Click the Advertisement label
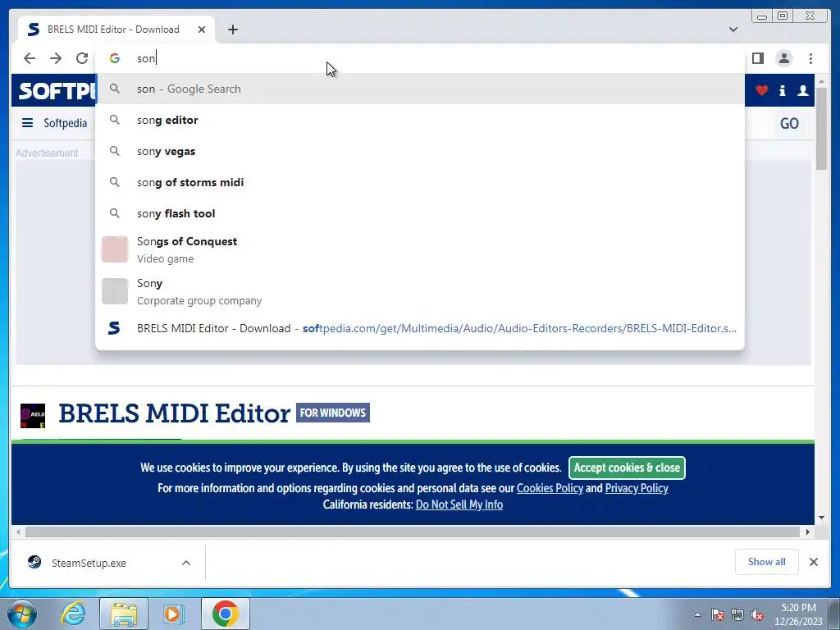 (x=47, y=153)
